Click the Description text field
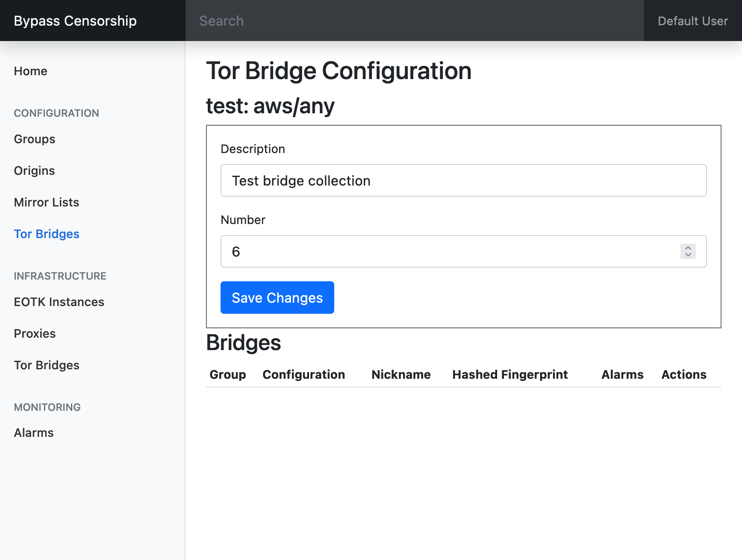Screen dimensions: 742x560 (463, 180)
